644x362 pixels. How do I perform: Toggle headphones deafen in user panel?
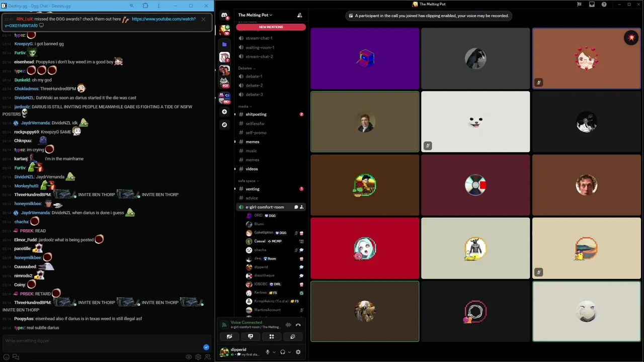click(283, 352)
